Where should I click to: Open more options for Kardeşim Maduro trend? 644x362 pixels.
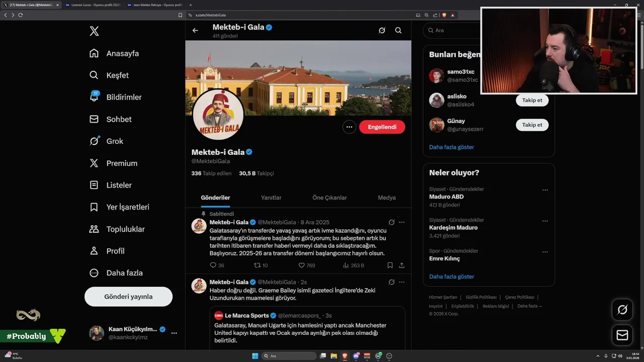click(545, 221)
